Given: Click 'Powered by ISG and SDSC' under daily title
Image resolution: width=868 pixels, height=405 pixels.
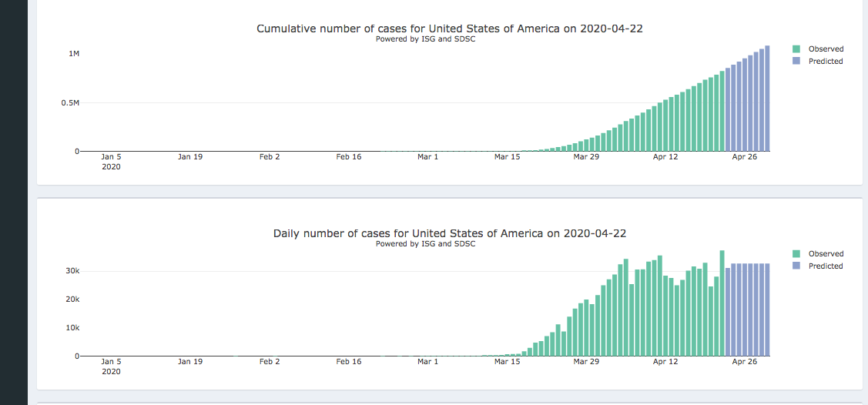Looking at the screenshot, I should (425, 244).
